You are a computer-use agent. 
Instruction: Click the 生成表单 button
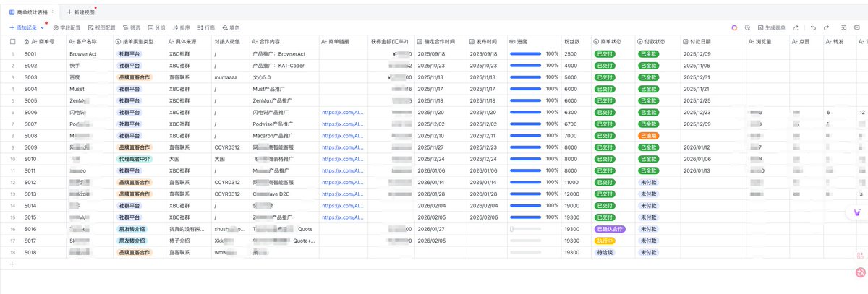[x=771, y=27]
